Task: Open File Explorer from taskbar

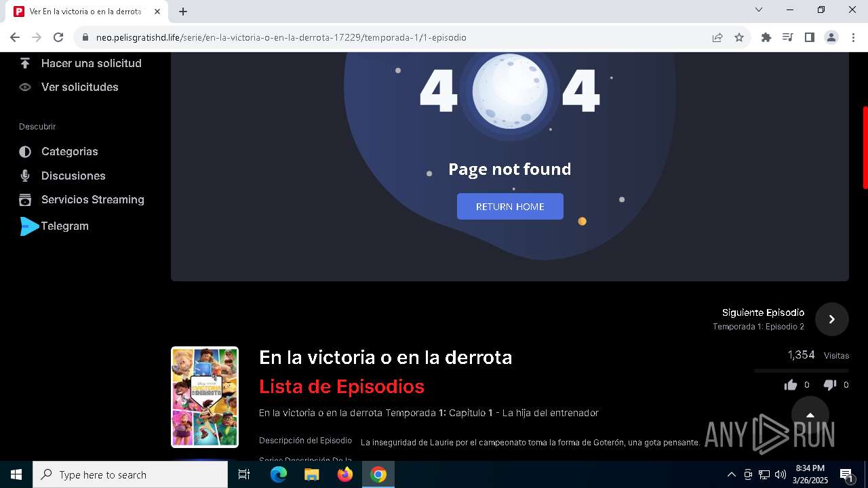Action: (311, 474)
